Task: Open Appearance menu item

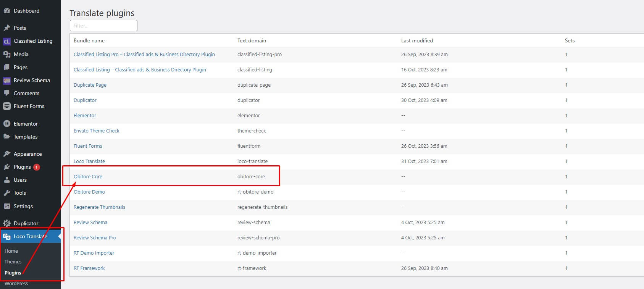Action: point(28,154)
